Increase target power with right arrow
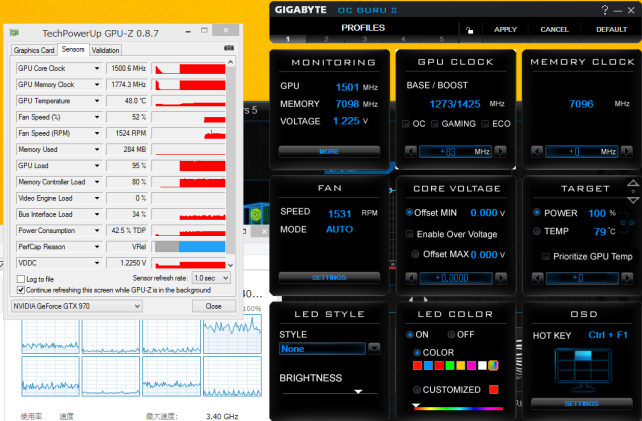Image resolution: width=642 pixels, height=421 pixels. click(x=627, y=278)
